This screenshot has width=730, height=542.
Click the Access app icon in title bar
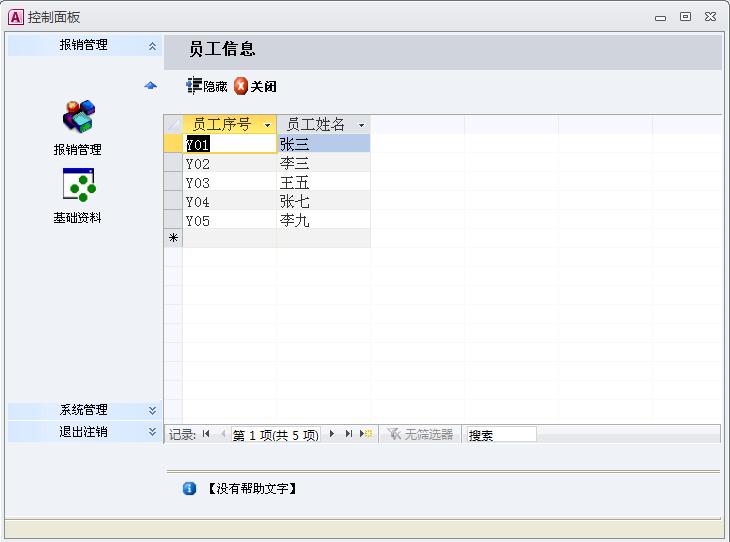pyautogui.click(x=15, y=17)
